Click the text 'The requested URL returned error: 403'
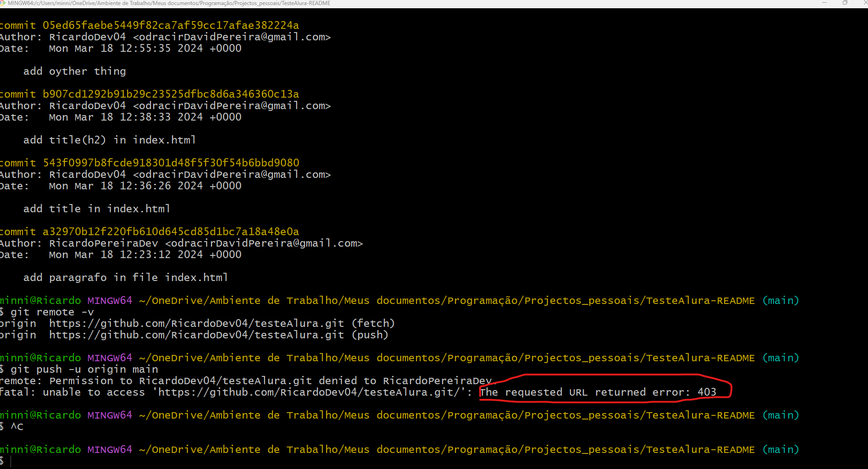This screenshot has width=868, height=469. [598, 392]
